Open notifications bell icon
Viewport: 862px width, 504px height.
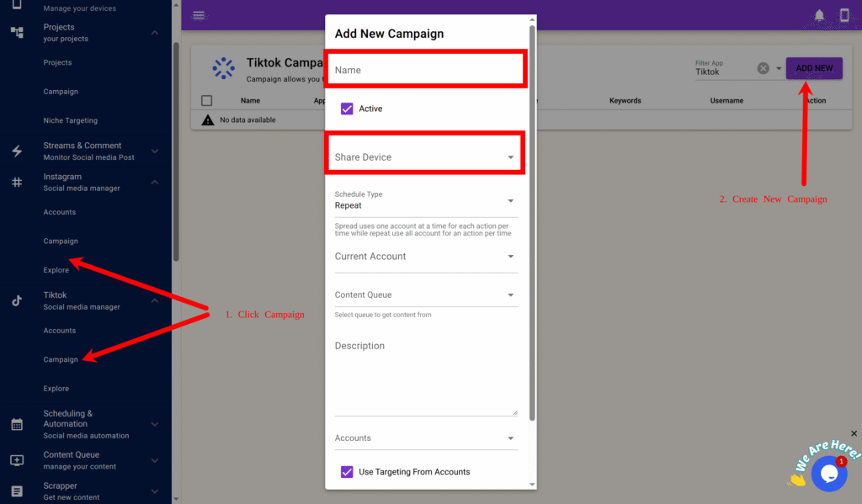[x=819, y=15]
